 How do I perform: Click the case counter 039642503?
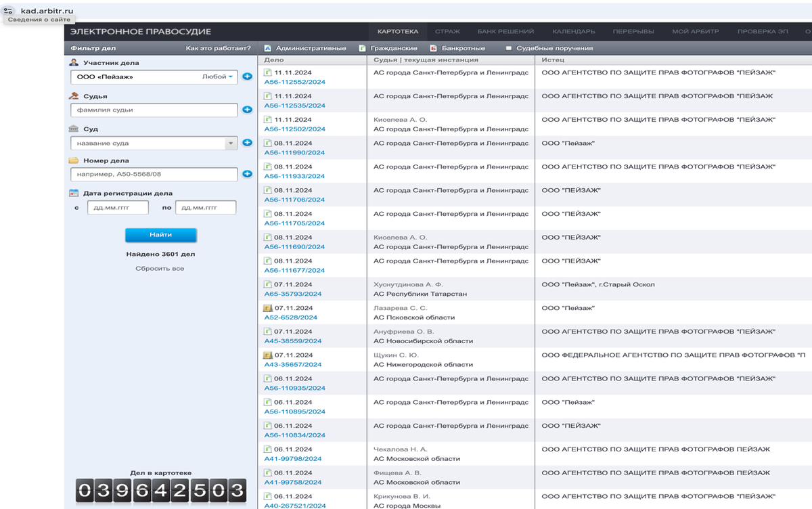tap(160, 491)
